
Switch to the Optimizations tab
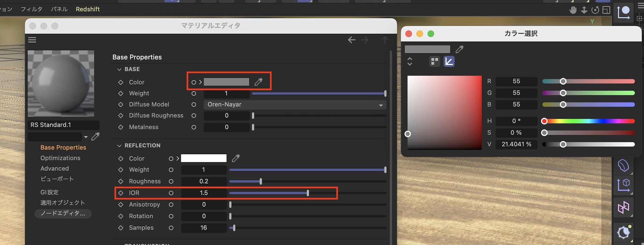[60, 158]
